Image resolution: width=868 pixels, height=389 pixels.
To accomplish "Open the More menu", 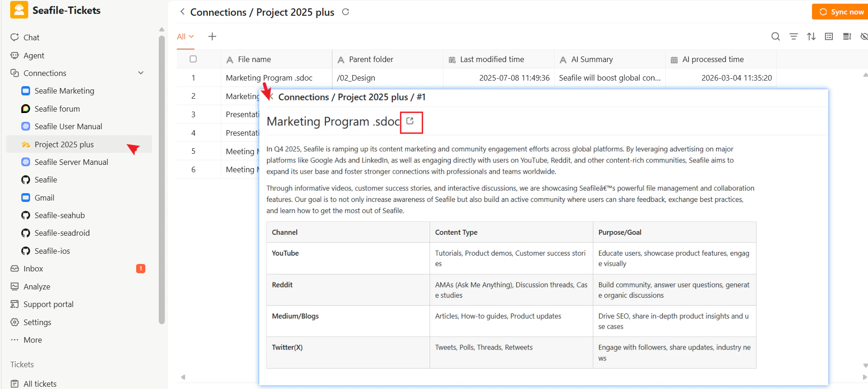I will pyautogui.click(x=32, y=340).
